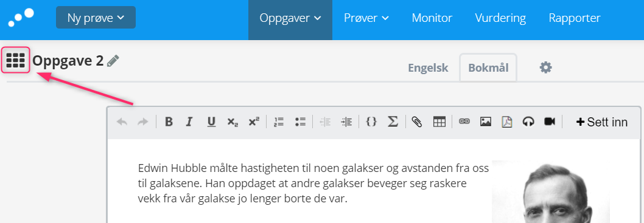This screenshot has height=223, width=644.
Task: Go to Vurdering
Action: (x=500, y=18)
